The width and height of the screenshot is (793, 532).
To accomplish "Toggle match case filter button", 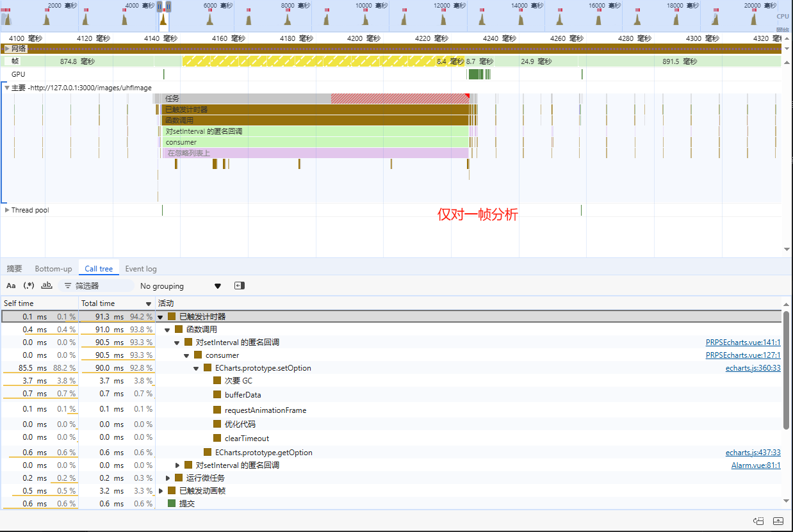I will 11,286.
